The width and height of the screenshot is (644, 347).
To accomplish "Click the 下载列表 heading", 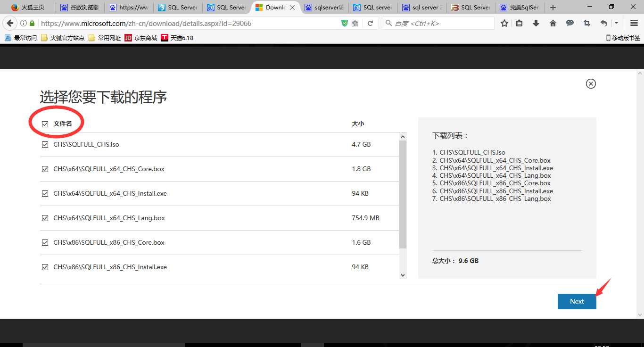I will [x=451, y=136].
